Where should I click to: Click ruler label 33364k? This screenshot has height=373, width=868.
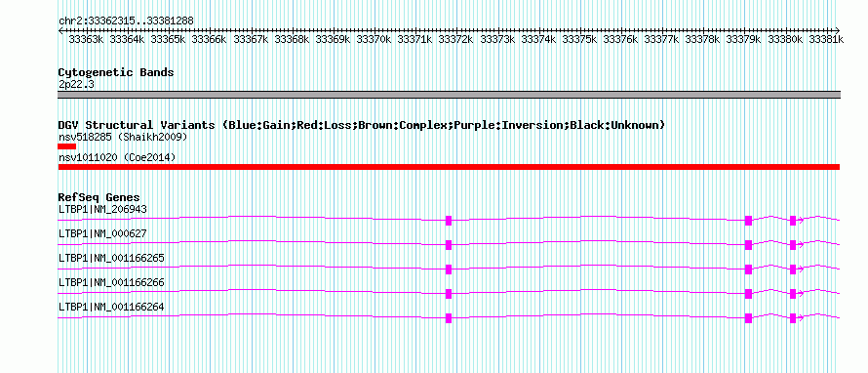click(x=127, y=39)
